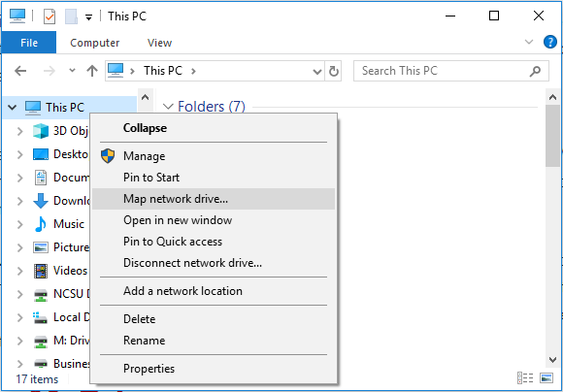563x392 pixels.
Task: Open the File tab
Action: click(29, 43)
